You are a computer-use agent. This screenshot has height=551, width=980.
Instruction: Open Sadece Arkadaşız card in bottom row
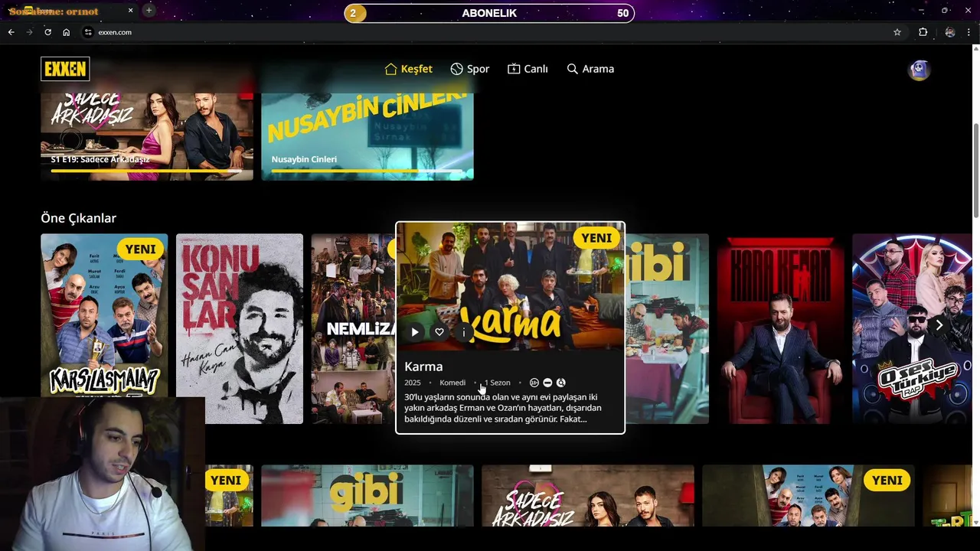(x=588, y=495)
